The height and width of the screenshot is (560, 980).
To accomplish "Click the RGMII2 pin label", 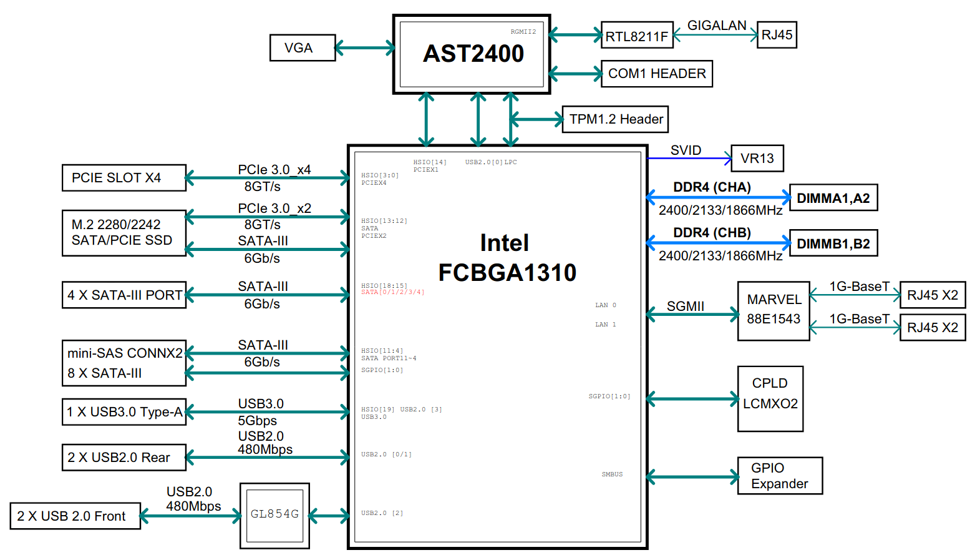I will point(523,32).
